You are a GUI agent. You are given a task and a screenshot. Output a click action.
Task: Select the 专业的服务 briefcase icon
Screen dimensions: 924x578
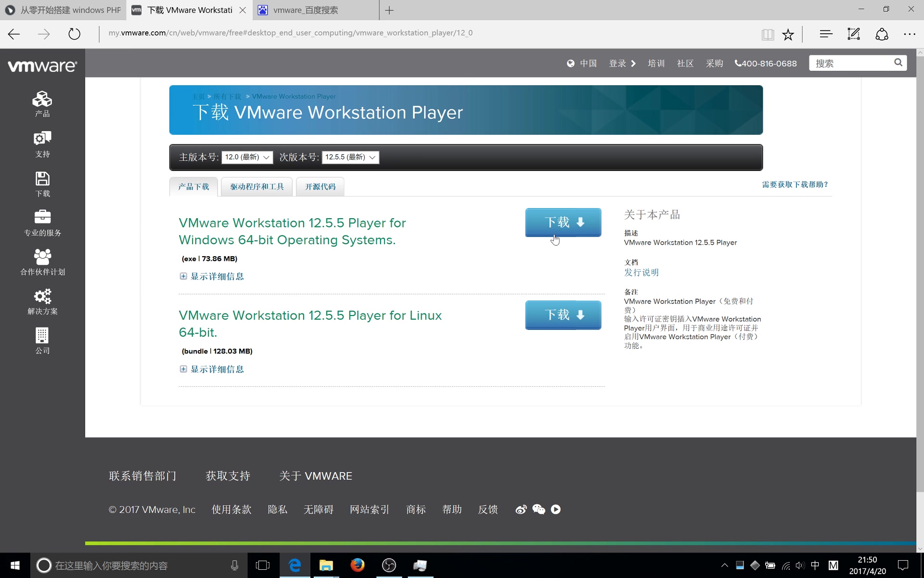42,217
